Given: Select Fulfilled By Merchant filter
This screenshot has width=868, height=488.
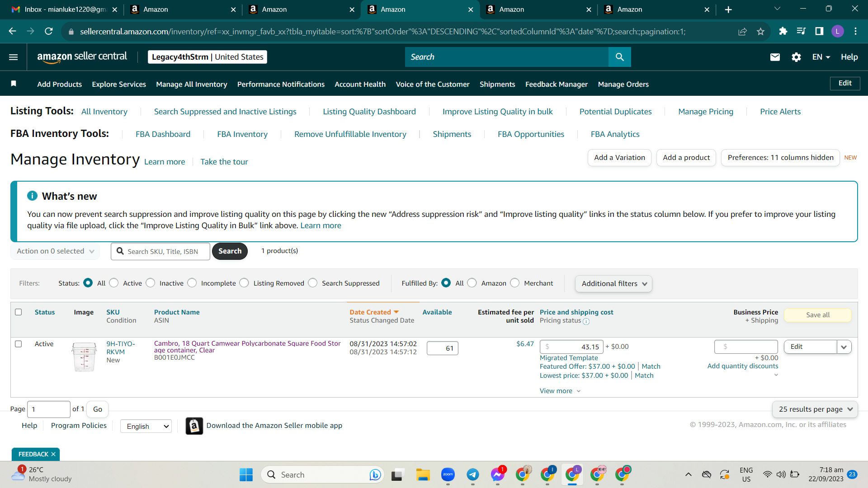Looking at the screenshot, I should pyautogui.click(x=515, y=283).
